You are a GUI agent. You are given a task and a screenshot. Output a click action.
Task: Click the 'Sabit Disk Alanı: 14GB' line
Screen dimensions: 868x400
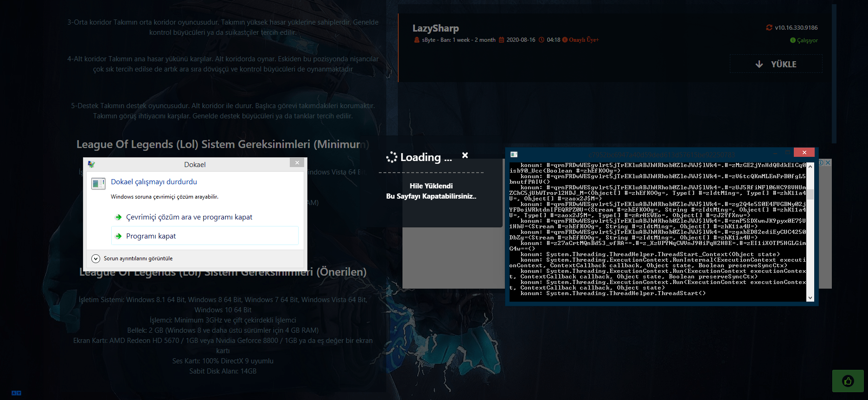223,371
